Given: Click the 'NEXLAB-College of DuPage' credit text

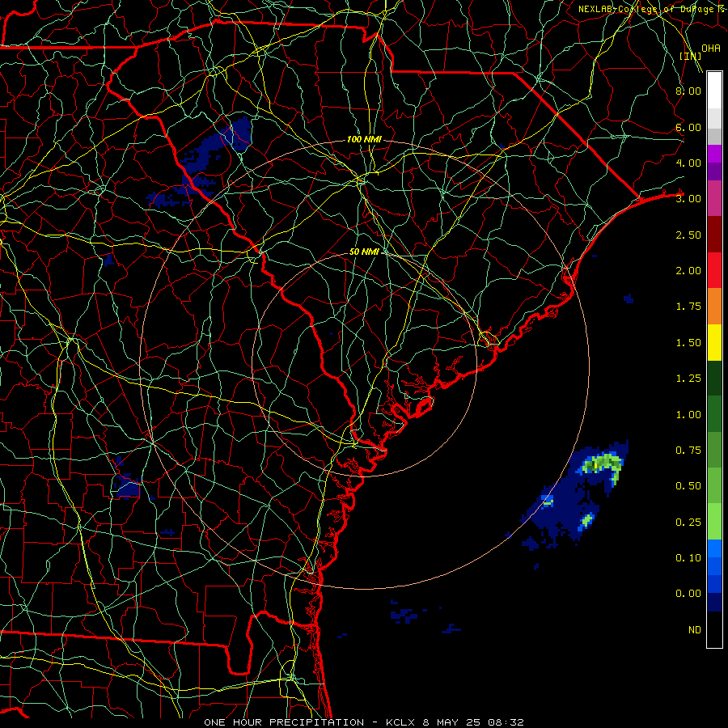Looking at the screenshot, I should click(645, 9).
